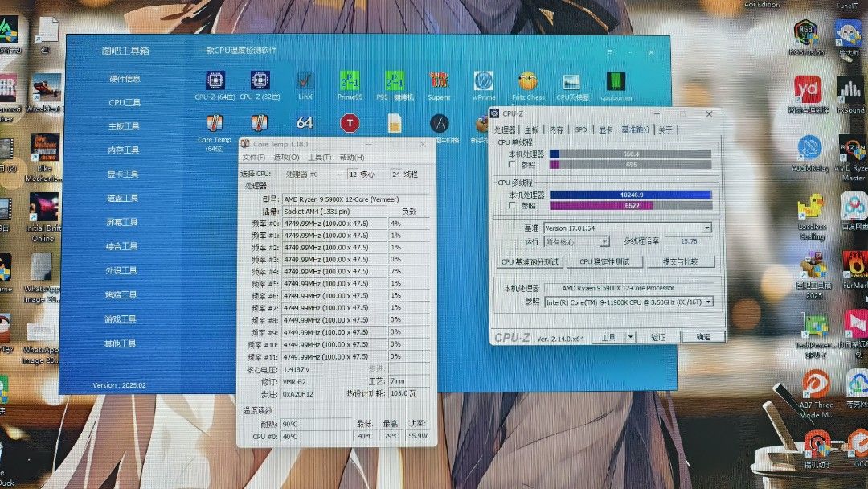Open 文件(F) menu in Core Temp

click(253, 158)
